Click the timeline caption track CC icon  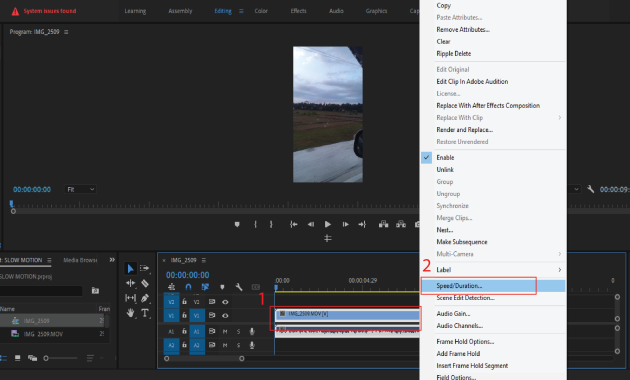[256, 287]
